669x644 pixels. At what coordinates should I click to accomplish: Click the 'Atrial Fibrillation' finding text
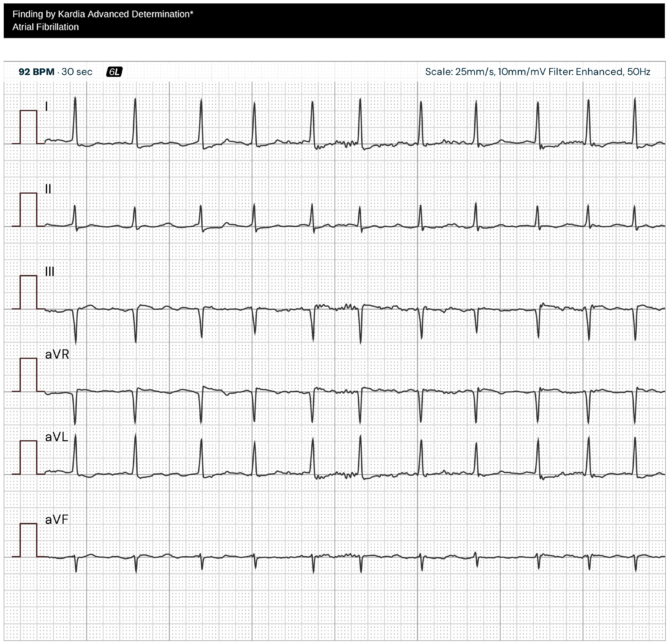tap(45, 27)
